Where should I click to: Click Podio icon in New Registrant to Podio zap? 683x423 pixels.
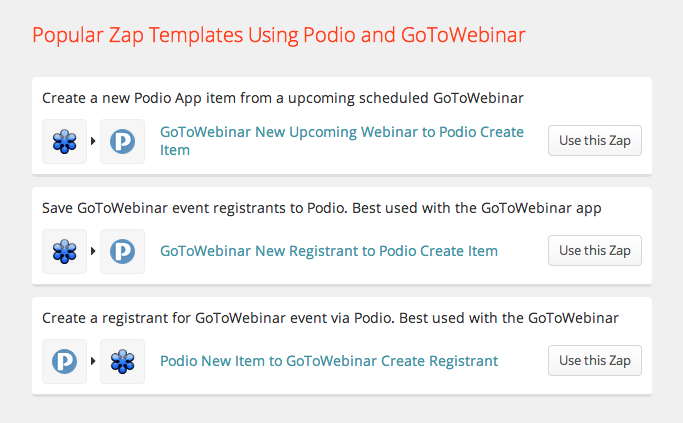click(x=123, y=251)
